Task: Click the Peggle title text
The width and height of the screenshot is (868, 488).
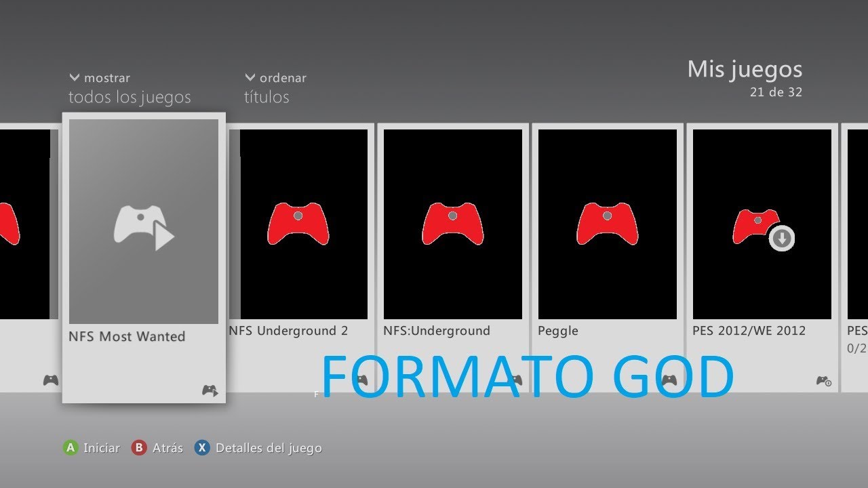Action: point(558,331)
